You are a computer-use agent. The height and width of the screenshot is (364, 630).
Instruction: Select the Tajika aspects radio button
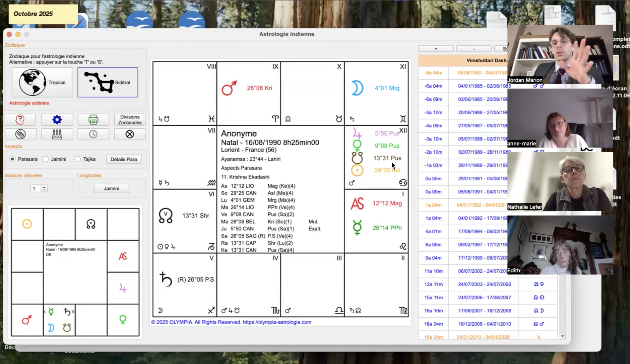click(78, 159)
